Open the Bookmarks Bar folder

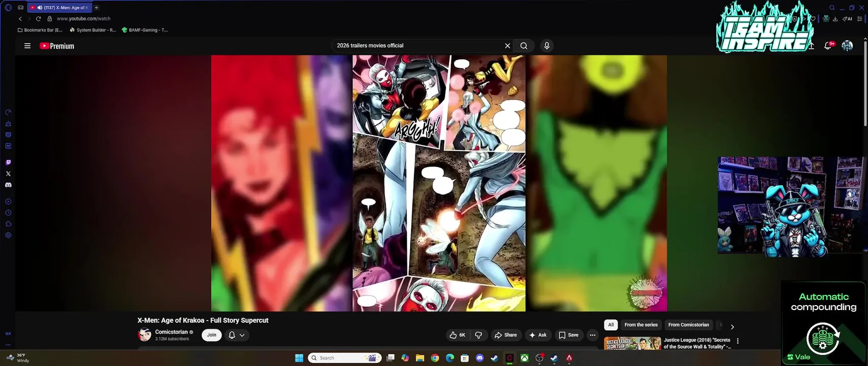pyautogui.click(x=40, y=30)
